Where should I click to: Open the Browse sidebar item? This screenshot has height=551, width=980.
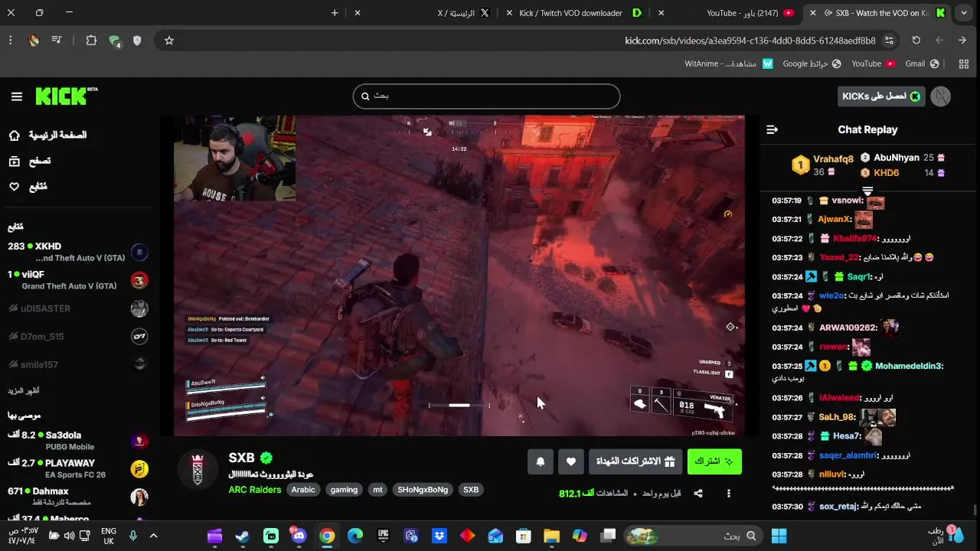coord(29,161)
